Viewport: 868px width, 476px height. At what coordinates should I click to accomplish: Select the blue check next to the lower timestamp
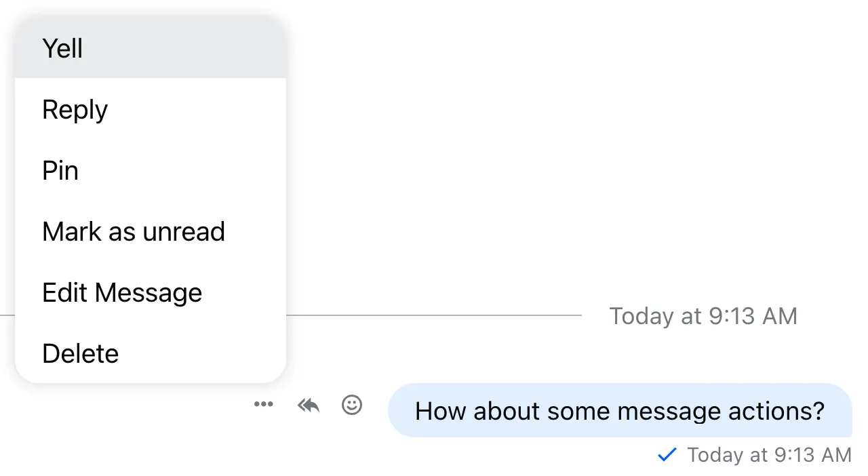[x=667, y=455]
